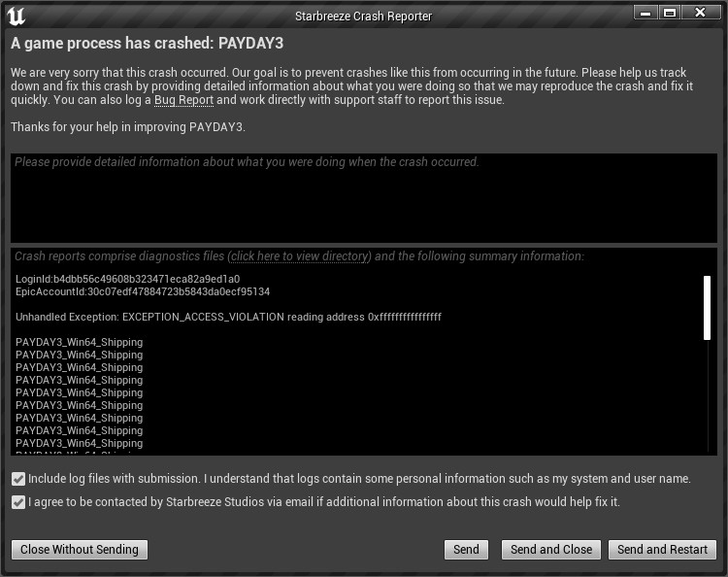Screen dimensions: 728x577
Task: Toggle the agree to be contacted checkbox
Action: pyautogui.click(x=18, y=502)
